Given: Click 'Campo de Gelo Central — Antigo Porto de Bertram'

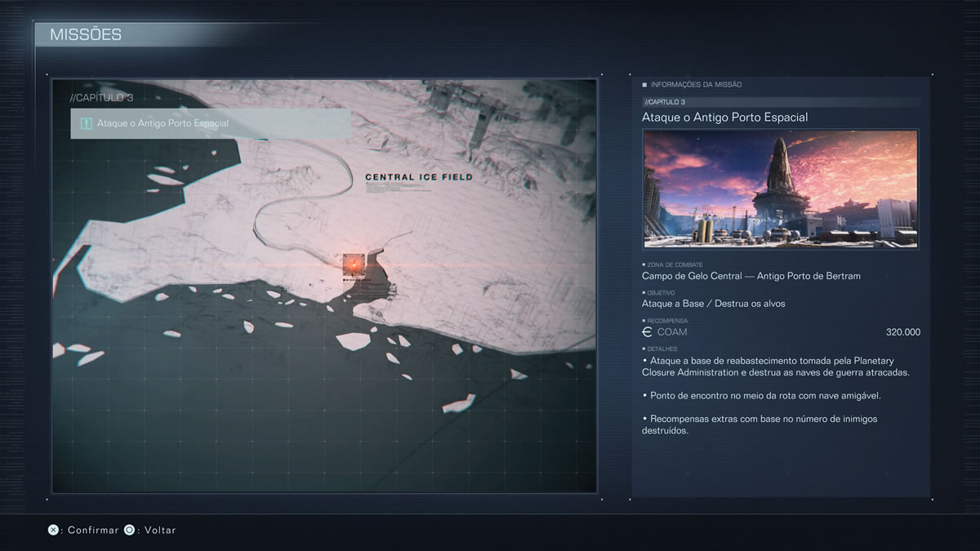Looking at the screenshot, I should click(x=751, y=276).
